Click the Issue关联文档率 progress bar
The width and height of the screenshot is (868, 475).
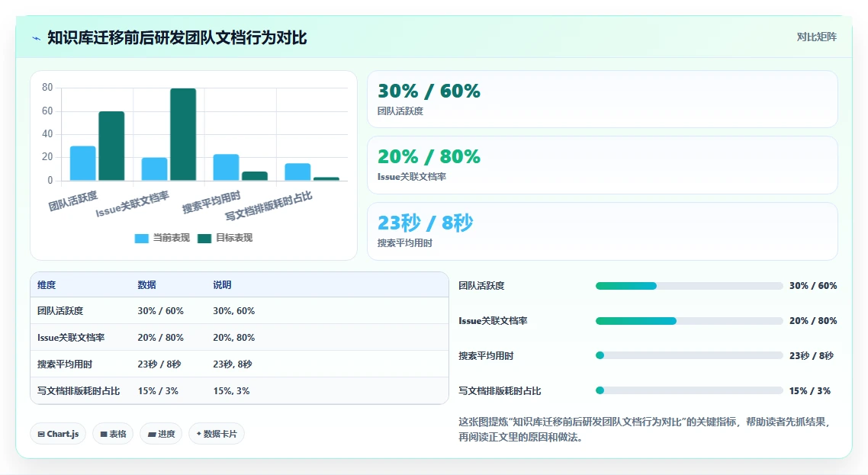(690, 321)
